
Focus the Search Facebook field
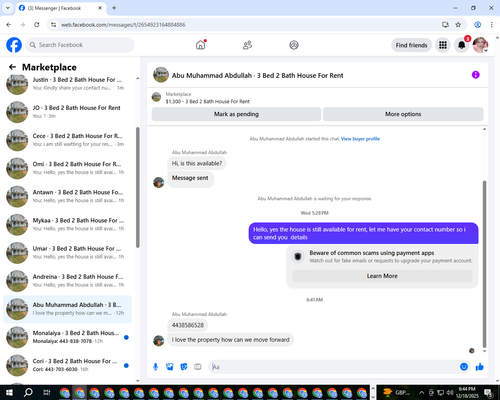pos(80,45)
